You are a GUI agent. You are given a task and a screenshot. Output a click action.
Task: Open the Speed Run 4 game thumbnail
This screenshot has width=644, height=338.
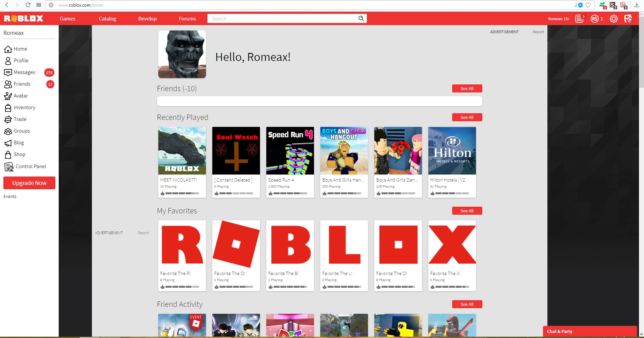[x=290, y=151]
